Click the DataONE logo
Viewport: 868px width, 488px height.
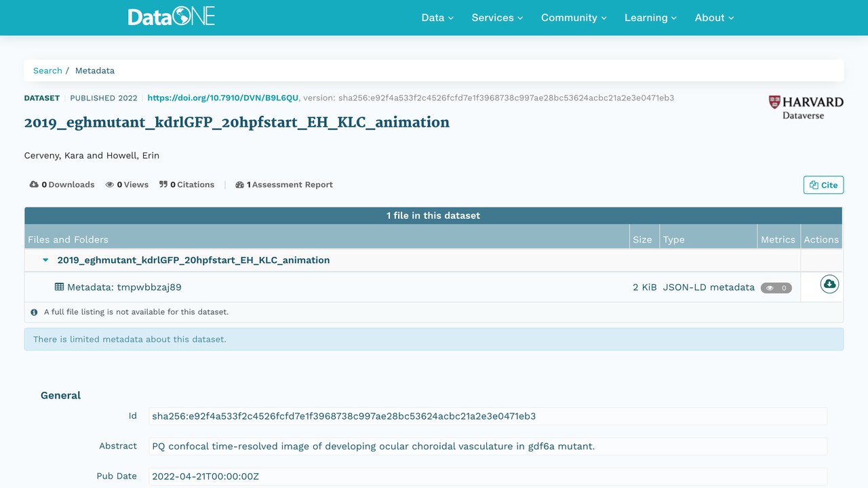point(172,17)
